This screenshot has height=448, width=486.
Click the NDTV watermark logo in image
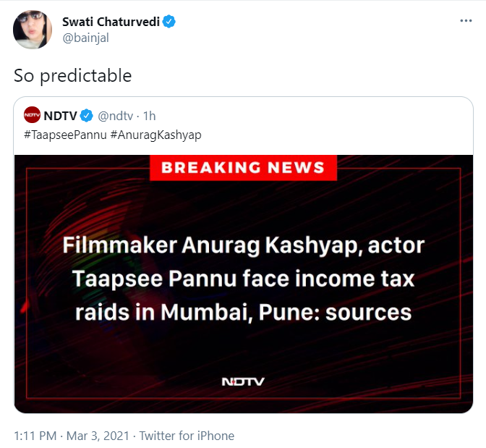[x=243, y=381]
